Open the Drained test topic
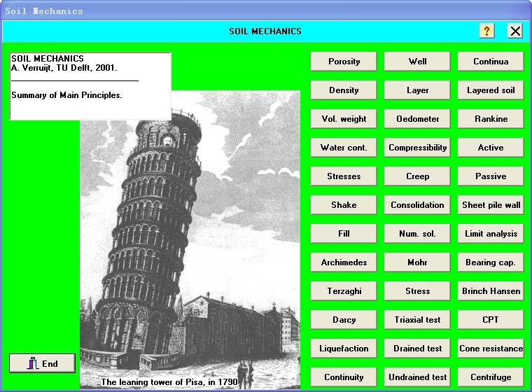 click(417, 349)
